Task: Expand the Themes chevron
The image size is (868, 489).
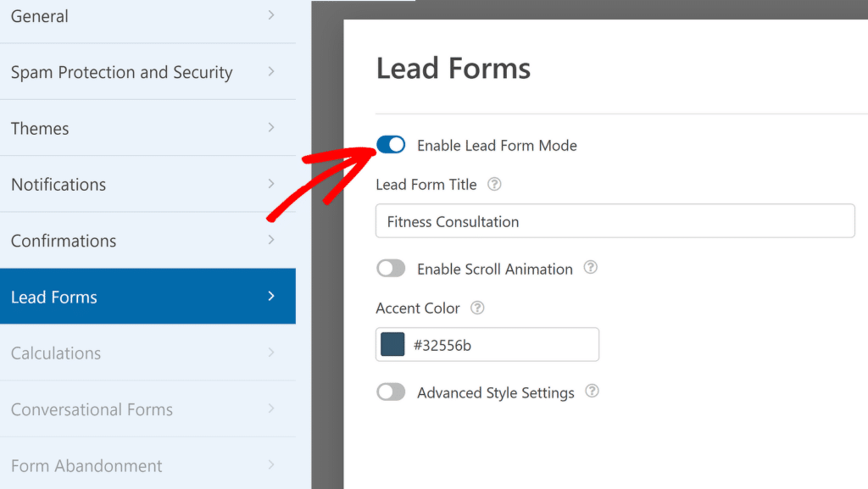Action: [270, 128]
